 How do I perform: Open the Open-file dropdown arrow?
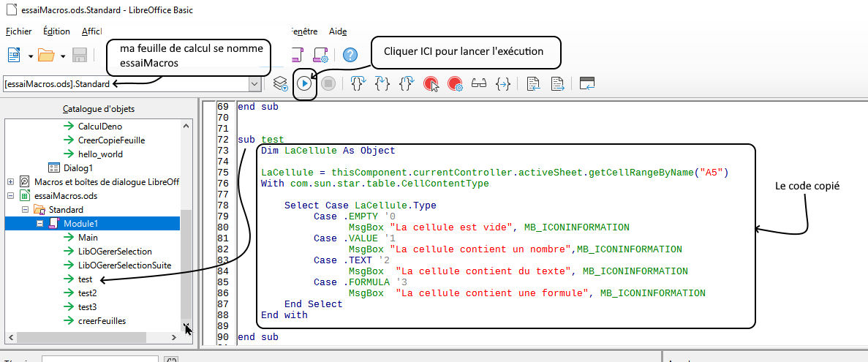pyautogui.click(x=63, y=56)
